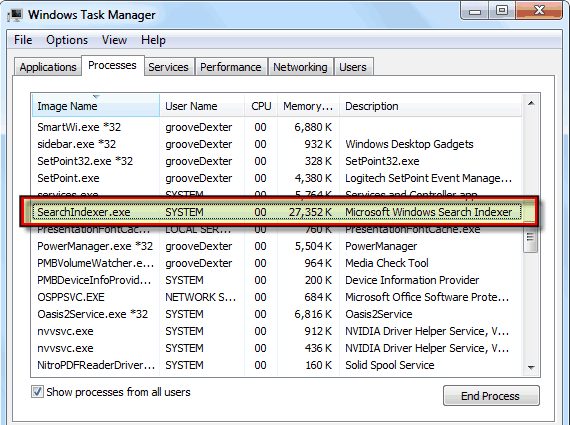
Task: Click the scrollbar down arrow
Action: 531,368
